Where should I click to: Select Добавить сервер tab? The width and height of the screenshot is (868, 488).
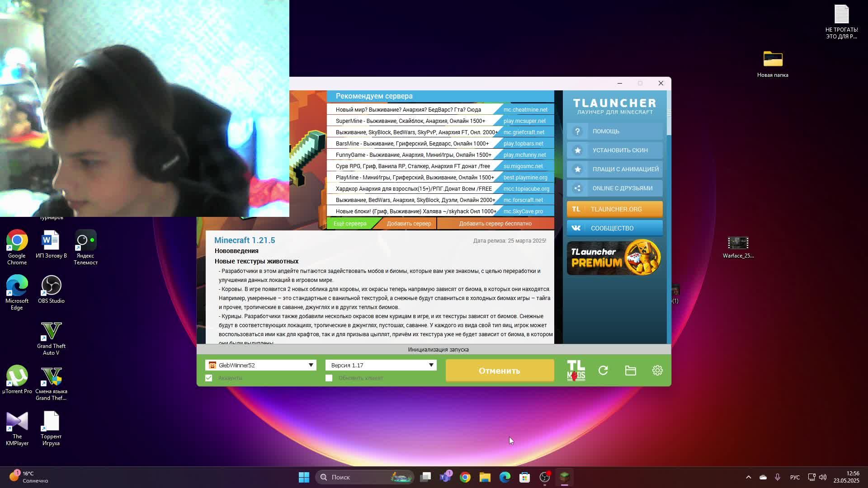coord(409,223)
